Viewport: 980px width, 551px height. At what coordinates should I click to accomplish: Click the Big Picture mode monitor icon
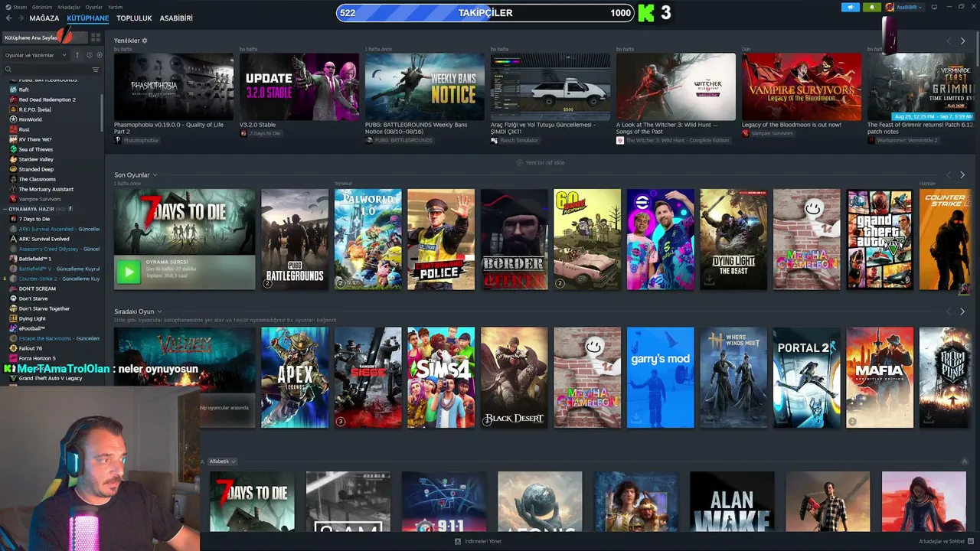click(x=933, y=7)
